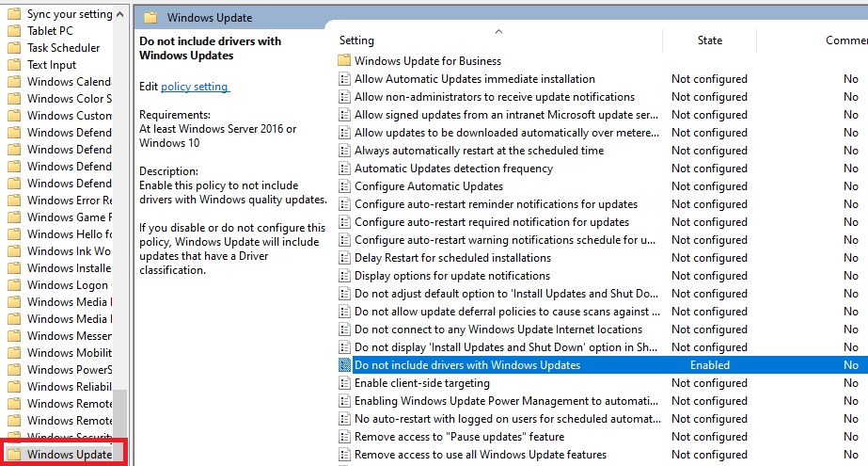Click folder icon next to Text Input
Image resolution: width=868 pixels, height=466 pixels.
[14, 65]
